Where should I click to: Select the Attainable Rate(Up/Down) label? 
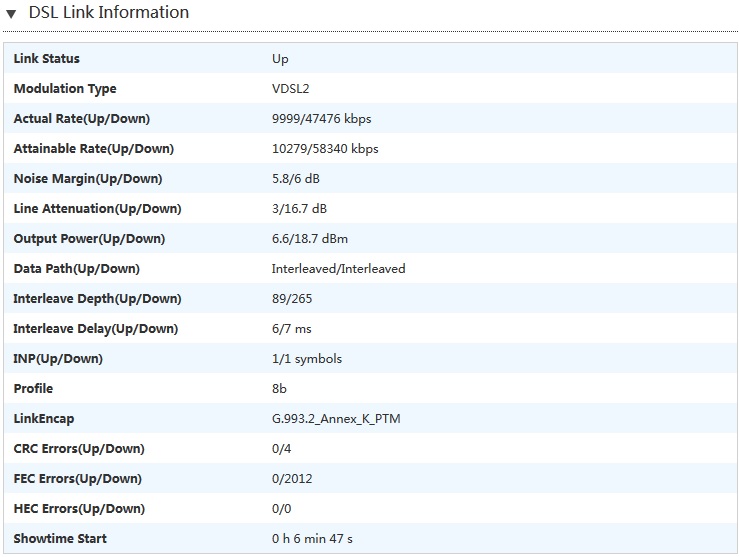(x=93, y=149)
